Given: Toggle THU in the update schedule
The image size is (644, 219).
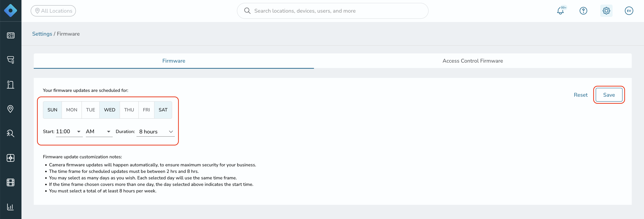Looking at the screenshot, I should [x=129, y=110].
